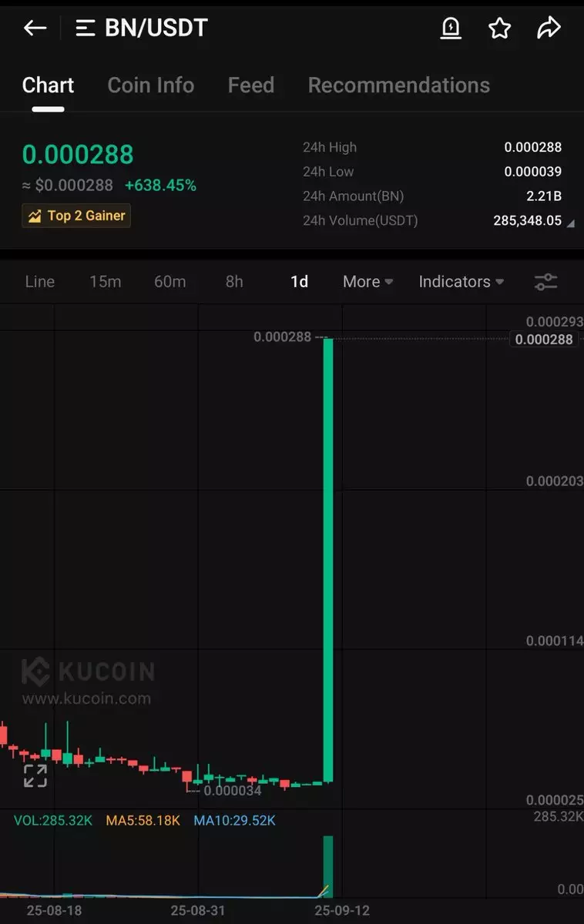Select the 15m interval
Viewport: 584px width, 924px height.
pyautogui.click(x=105, y=282)
